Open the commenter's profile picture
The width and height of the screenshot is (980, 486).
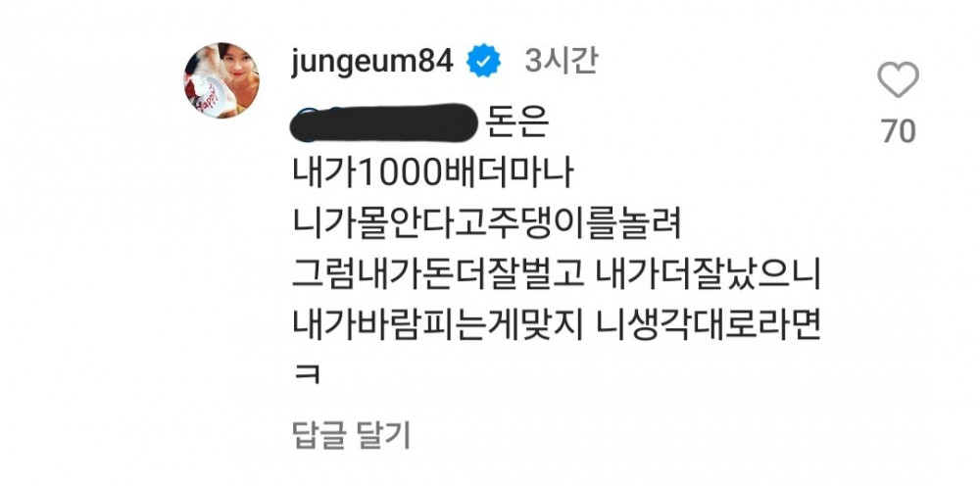pyautogui.click(x=221, y=80)
